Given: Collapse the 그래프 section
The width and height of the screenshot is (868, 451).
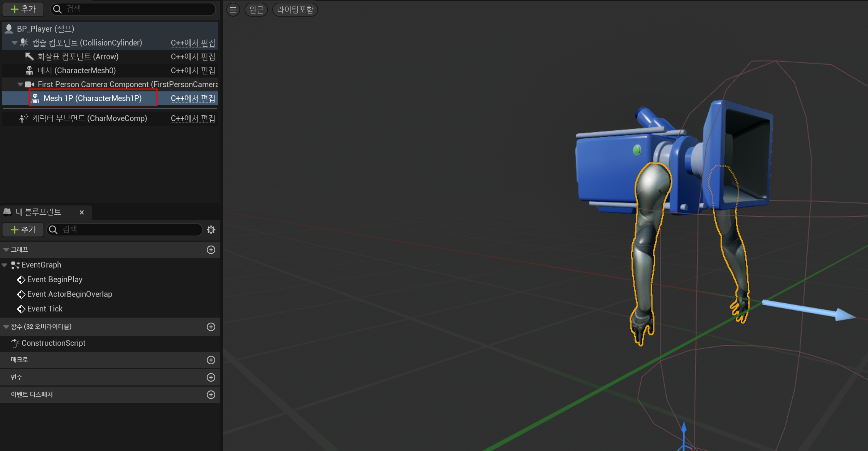Looking at the screenshot, I should tap(6, 250).
